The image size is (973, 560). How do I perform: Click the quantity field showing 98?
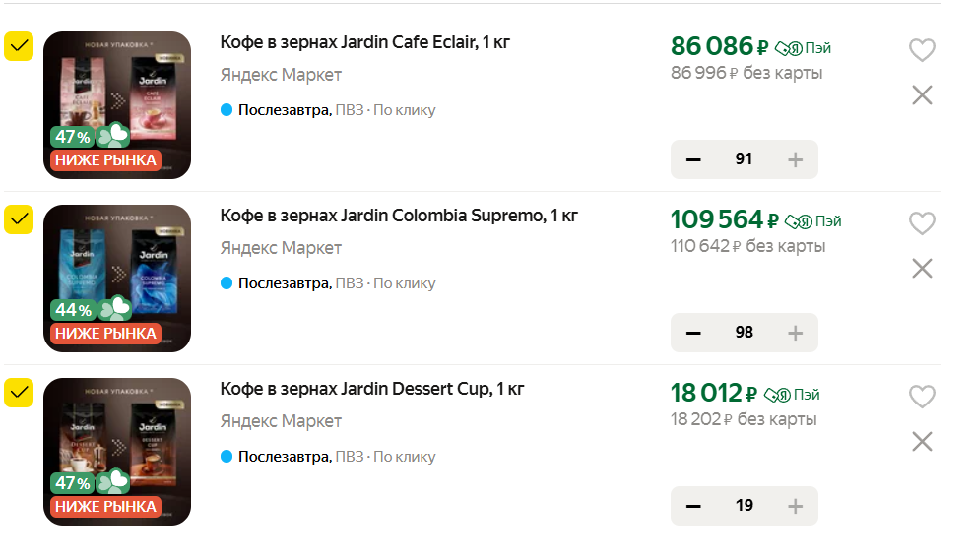[x=745, y=333]
